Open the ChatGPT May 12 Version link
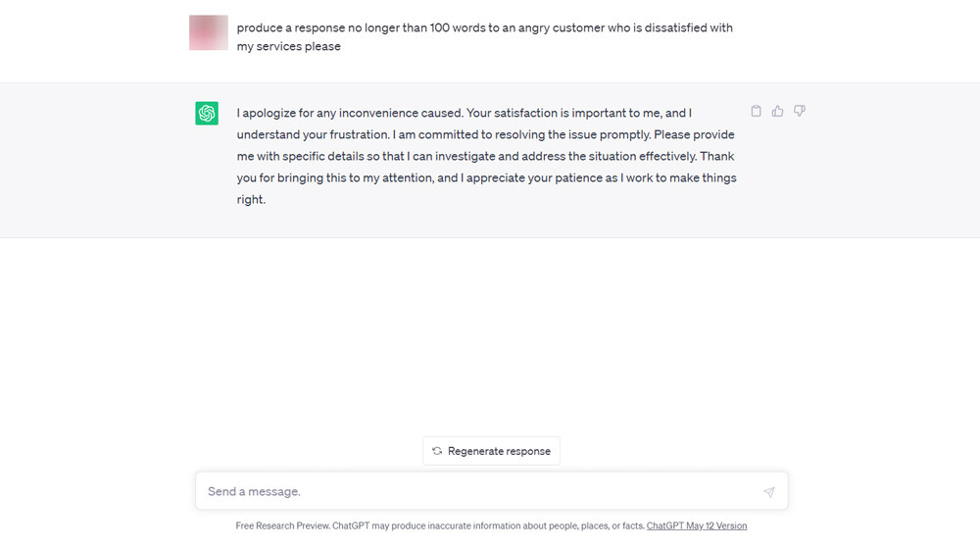Image resolution: width=980 pixels, height=549 pixels. (696, 525)
